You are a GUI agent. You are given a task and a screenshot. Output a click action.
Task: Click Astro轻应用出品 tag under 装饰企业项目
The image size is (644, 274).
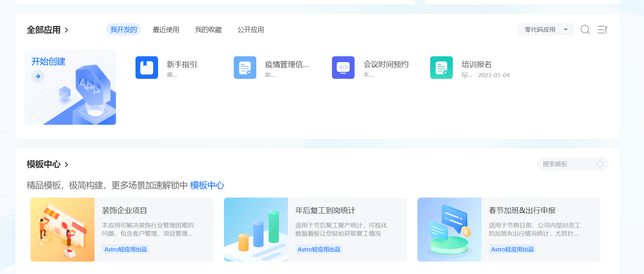point(126,249)
